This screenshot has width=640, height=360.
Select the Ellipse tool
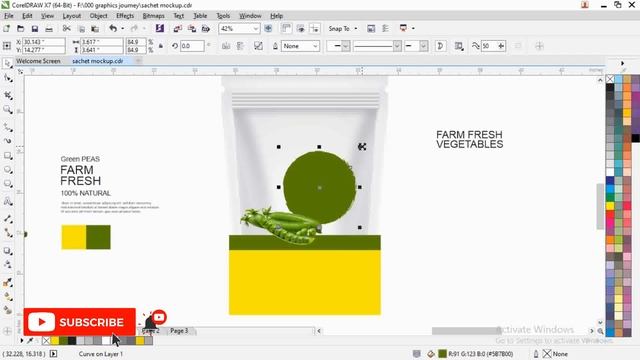7,170
